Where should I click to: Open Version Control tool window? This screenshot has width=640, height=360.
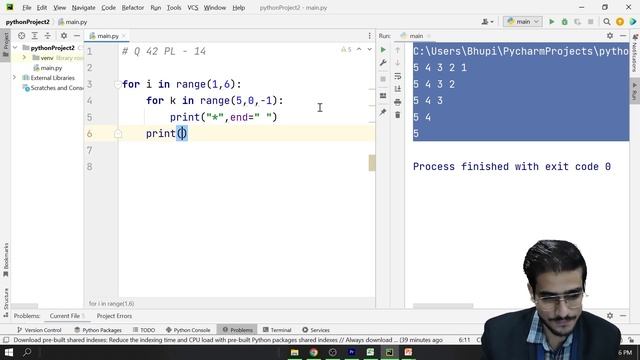tap(39, 330)
